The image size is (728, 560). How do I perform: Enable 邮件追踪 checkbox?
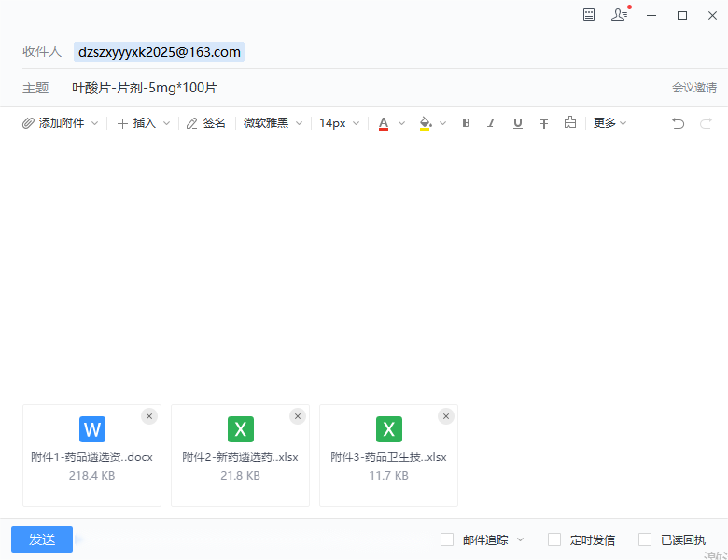pyautogui.click(x=447, y=539)
